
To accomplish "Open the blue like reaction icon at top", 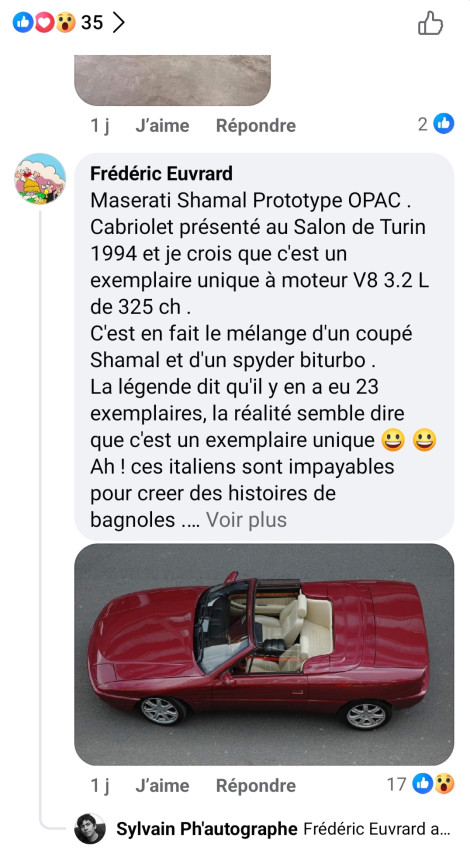I will pos(23,22).
